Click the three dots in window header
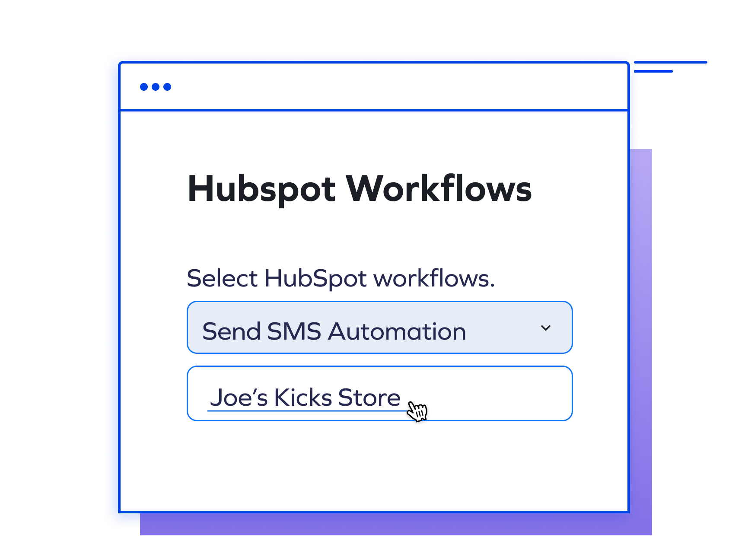748x560 pixels. [x=156, y=87]
